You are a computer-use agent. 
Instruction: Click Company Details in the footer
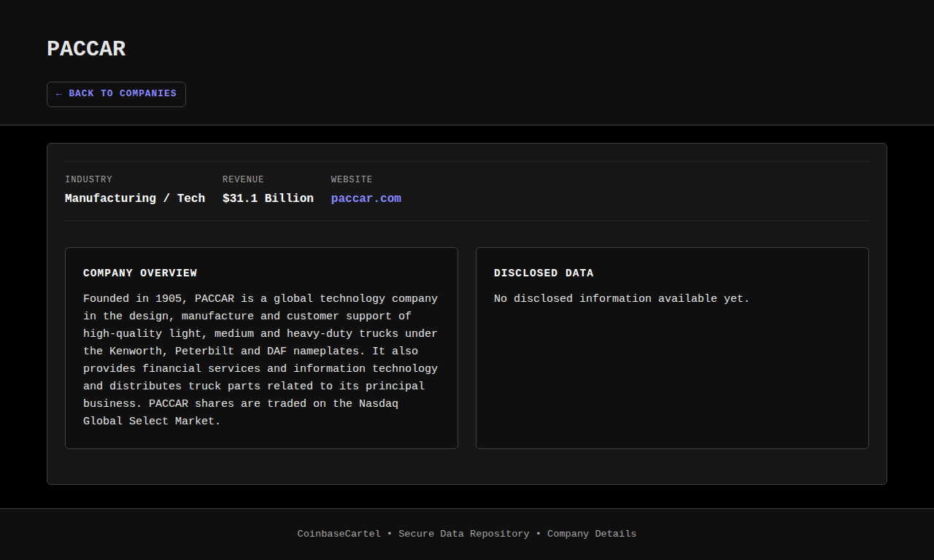tap(592, 534)
